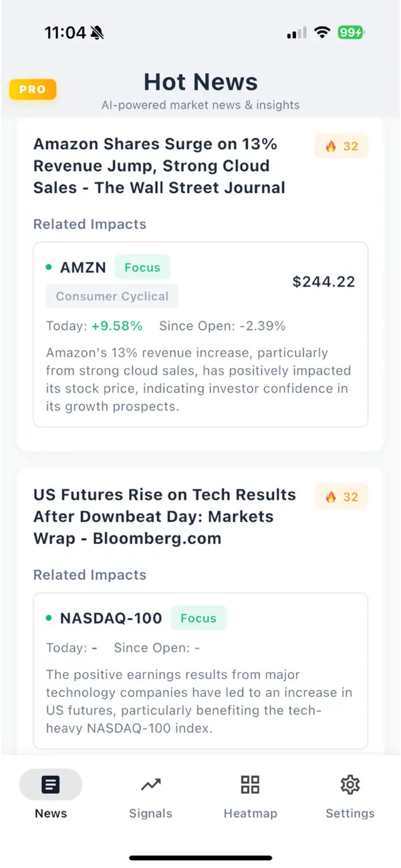401x868 pixels.
Task: Tap the battery indicator in status bar
Action: [x=351, y=32]
